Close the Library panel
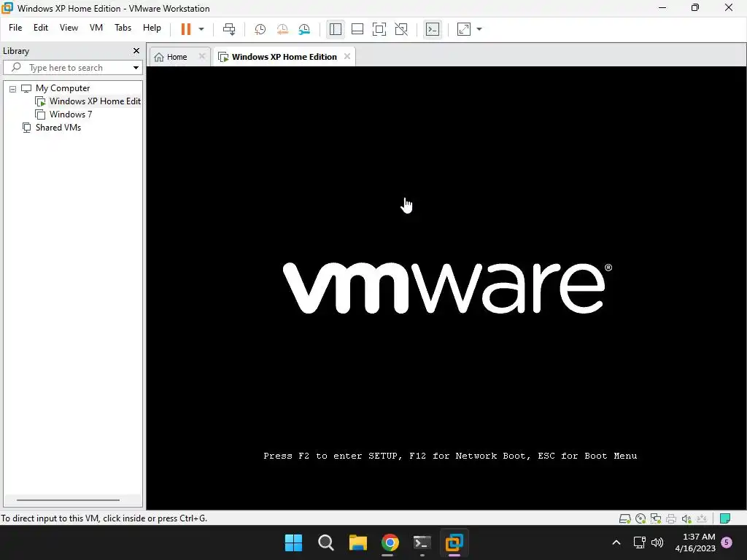The height and width of the screenshot is (560, 747). (136, 50)
